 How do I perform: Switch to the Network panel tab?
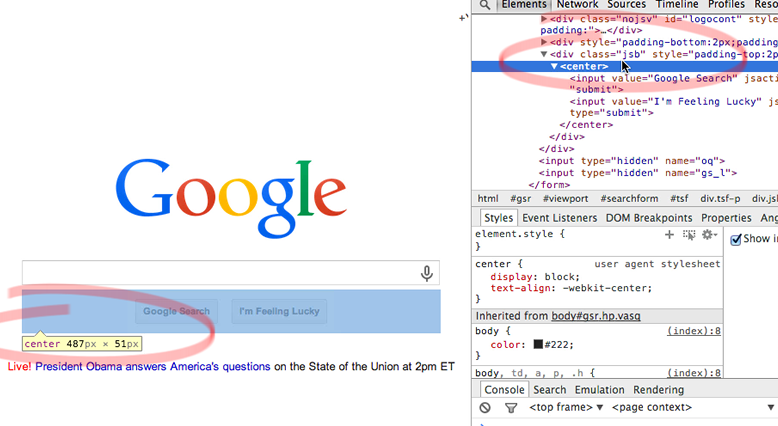[x=577, y=4]
